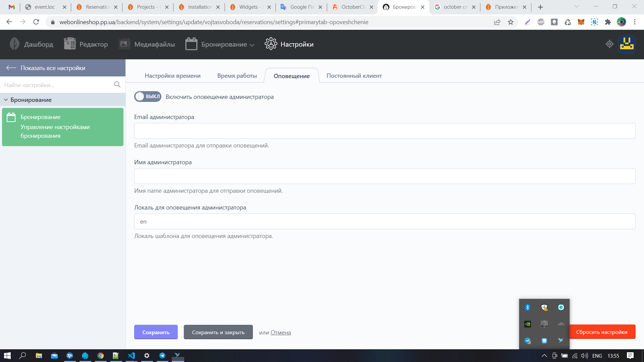Bookmark this page with star icon
This screenshot has height=362, width=644.
[511, 22]
